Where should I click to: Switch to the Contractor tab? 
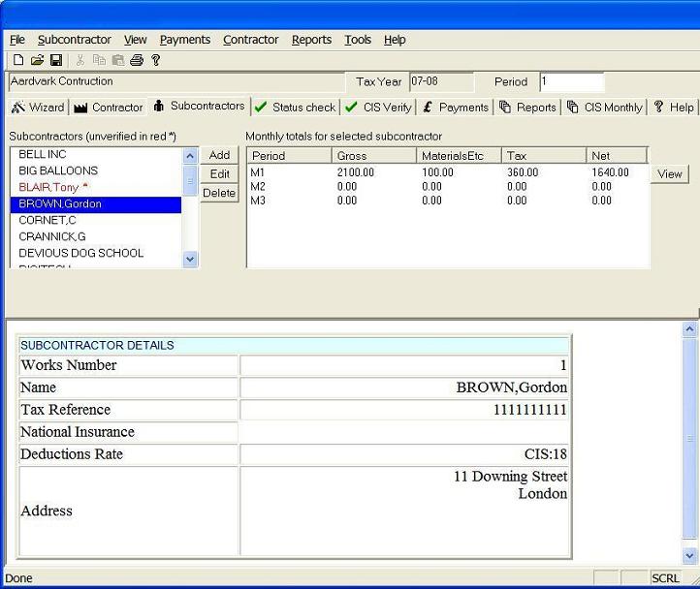click(109, 108)
